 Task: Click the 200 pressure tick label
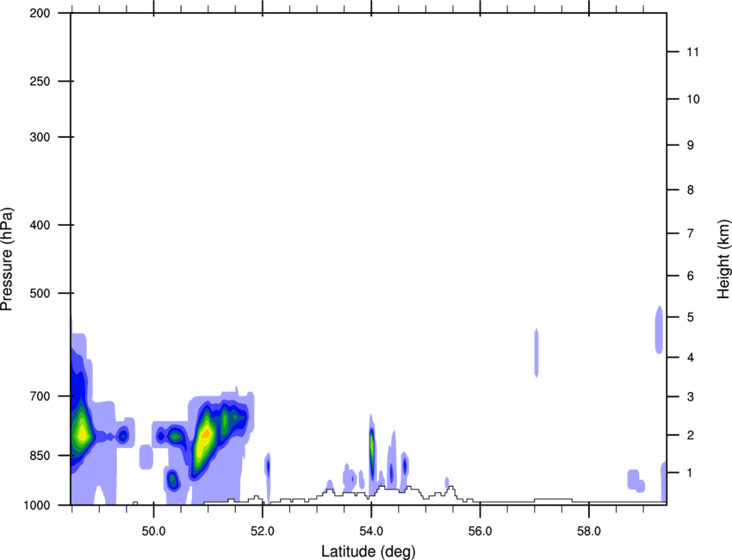point(40,13)
